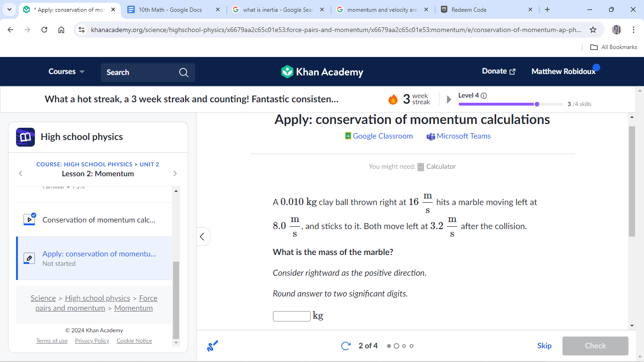Open the All Bookmarks folder
This screenshot has height=362, width=644.
(614, 47)
